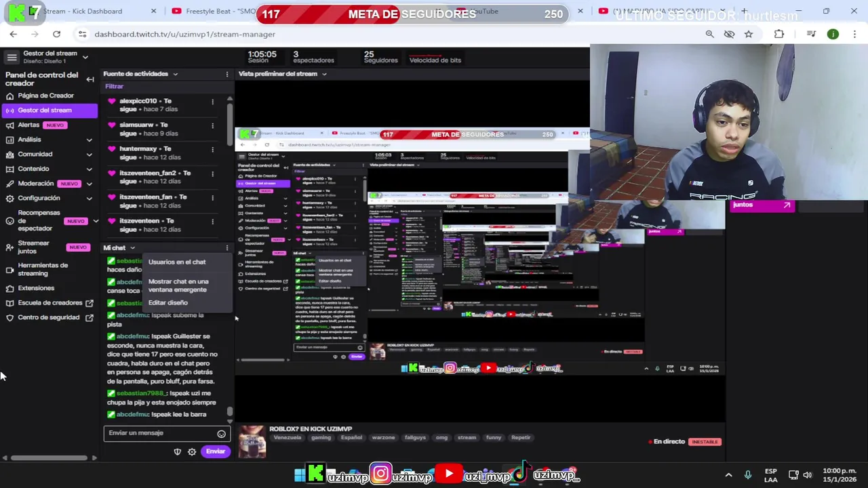
Task: Choose Mostrar chat en una ventana emergente
Action: [x=178, y=285]
